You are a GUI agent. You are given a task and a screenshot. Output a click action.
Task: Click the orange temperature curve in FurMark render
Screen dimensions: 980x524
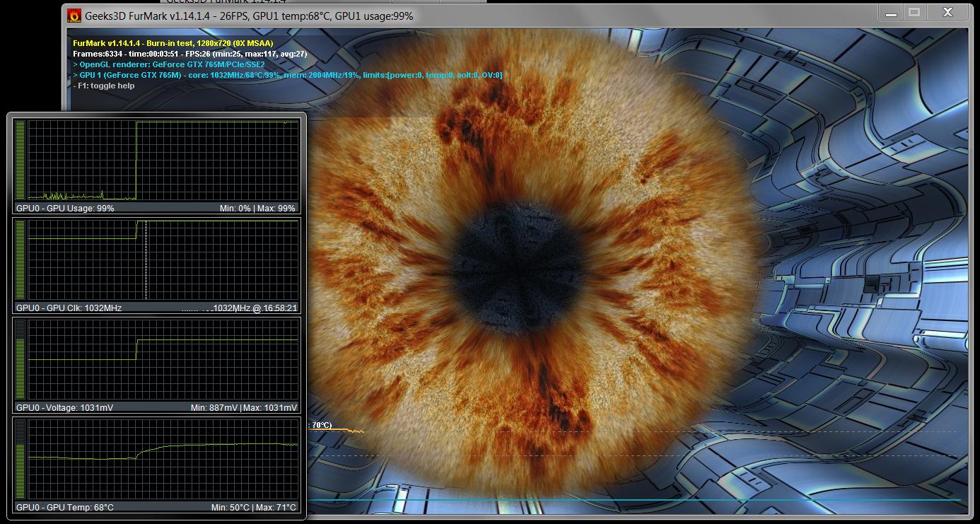tap(337, 430)
